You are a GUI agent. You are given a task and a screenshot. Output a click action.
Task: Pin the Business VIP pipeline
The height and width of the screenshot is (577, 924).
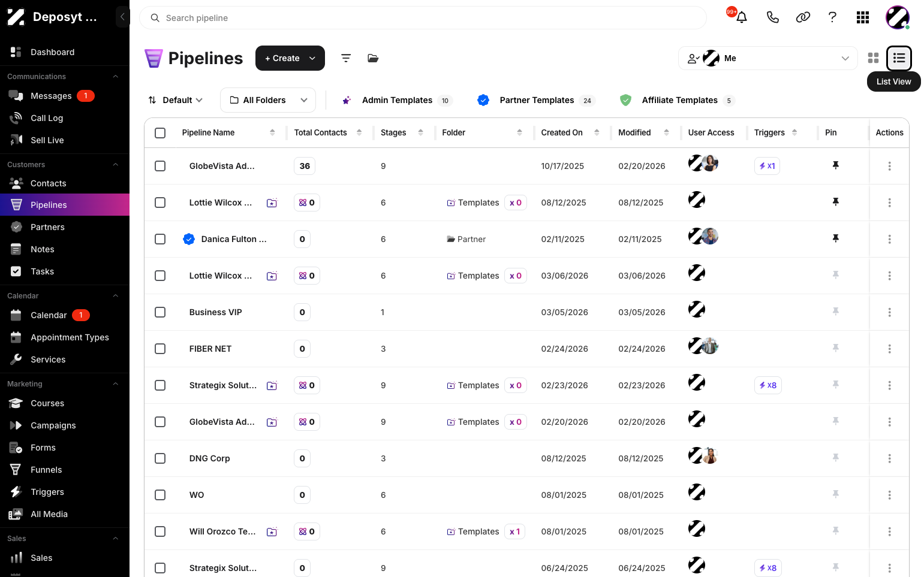835,312
